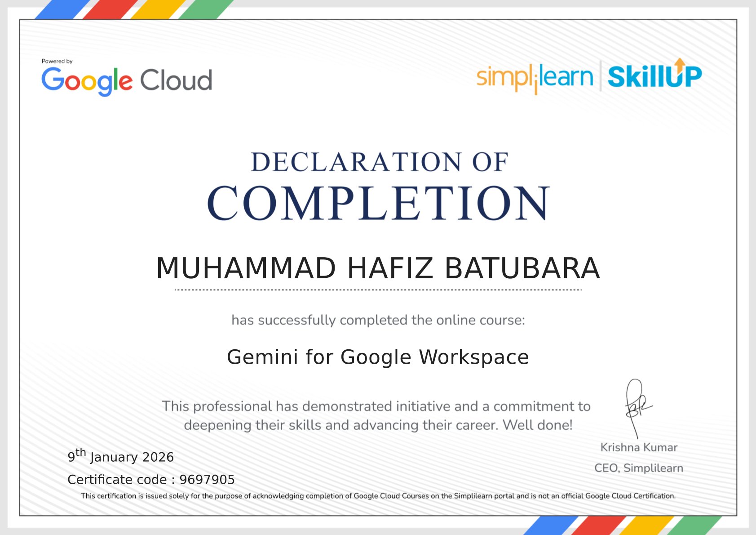
Task: Click the 'COMPLETION' heading
Action: tap(378, 203)
